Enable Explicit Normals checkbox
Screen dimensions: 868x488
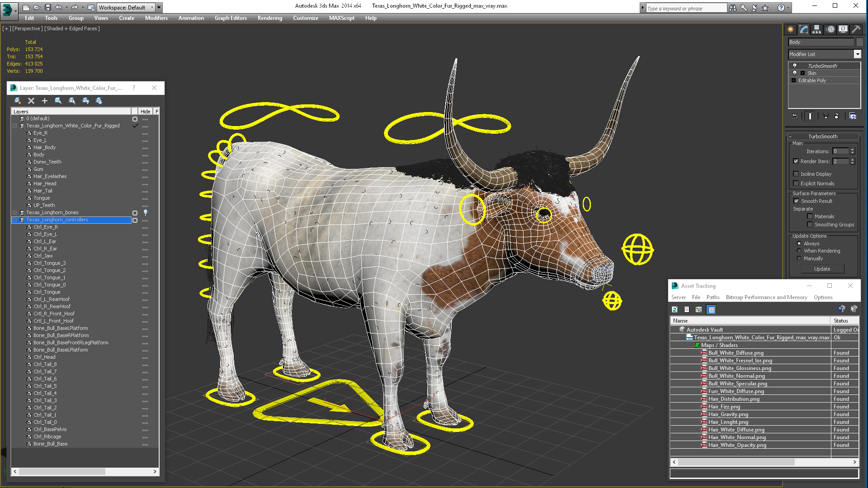click(x=796, y=183)
